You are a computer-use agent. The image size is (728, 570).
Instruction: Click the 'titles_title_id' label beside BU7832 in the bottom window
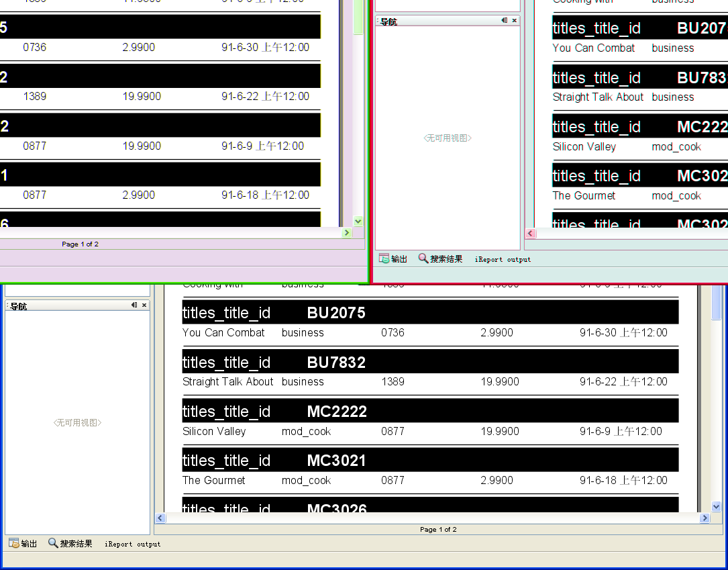point(227,363)
